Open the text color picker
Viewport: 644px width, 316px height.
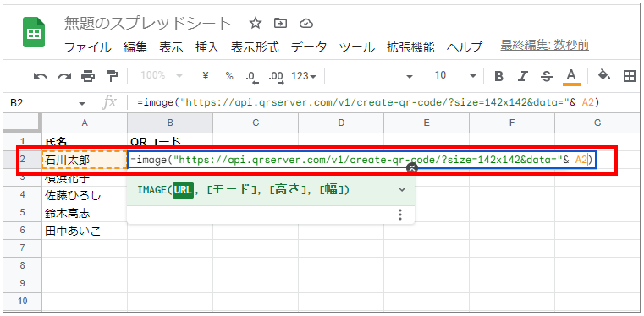point(571,77)
